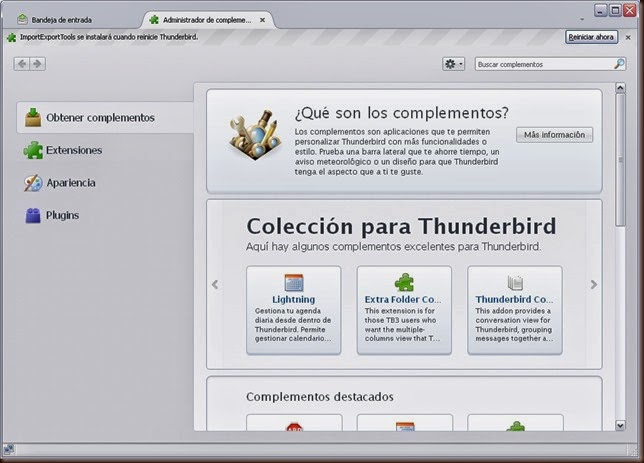
Task: Show previous collection items with left chevron
Action: tap(215, 284)
